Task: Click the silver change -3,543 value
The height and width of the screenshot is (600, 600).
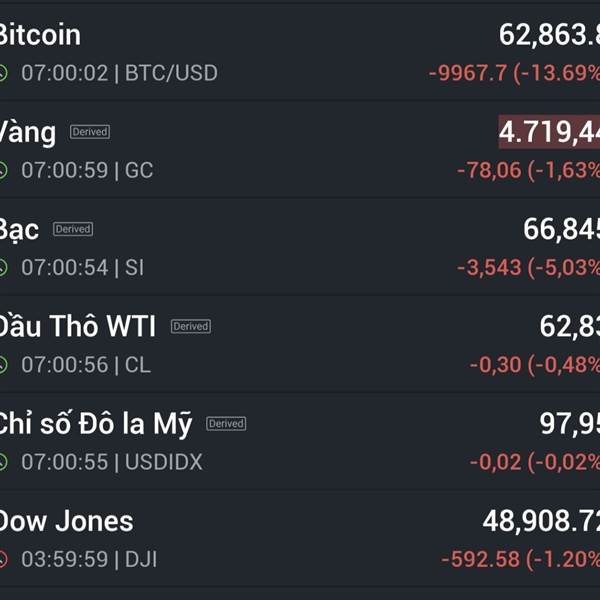Action: 489,267
